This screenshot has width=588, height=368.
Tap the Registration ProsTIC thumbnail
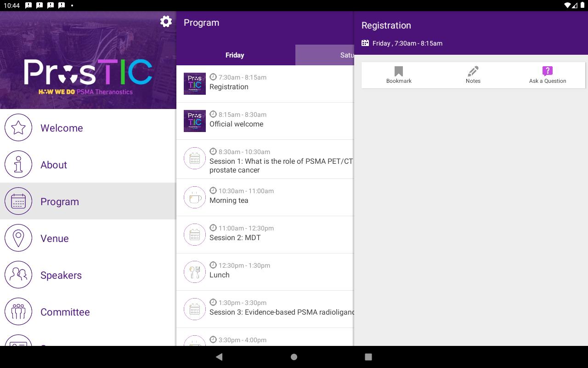click(195, 84)
